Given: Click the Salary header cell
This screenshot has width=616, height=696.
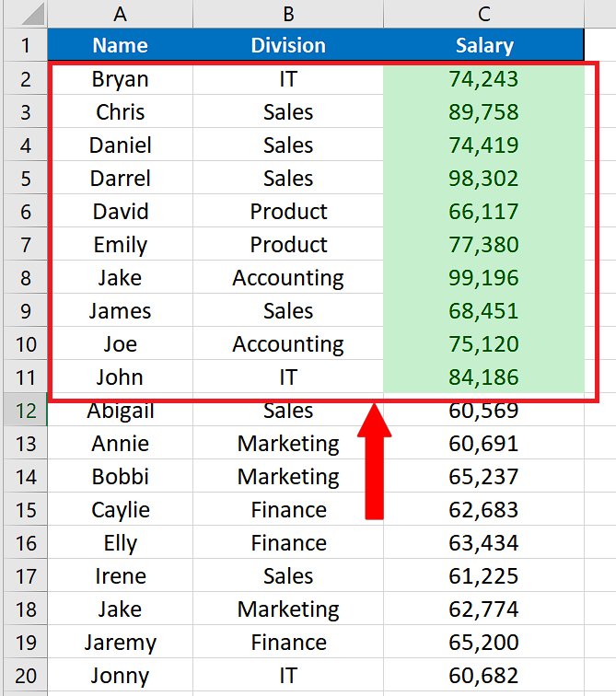Looking at the screenshot, I should point(483,45).
